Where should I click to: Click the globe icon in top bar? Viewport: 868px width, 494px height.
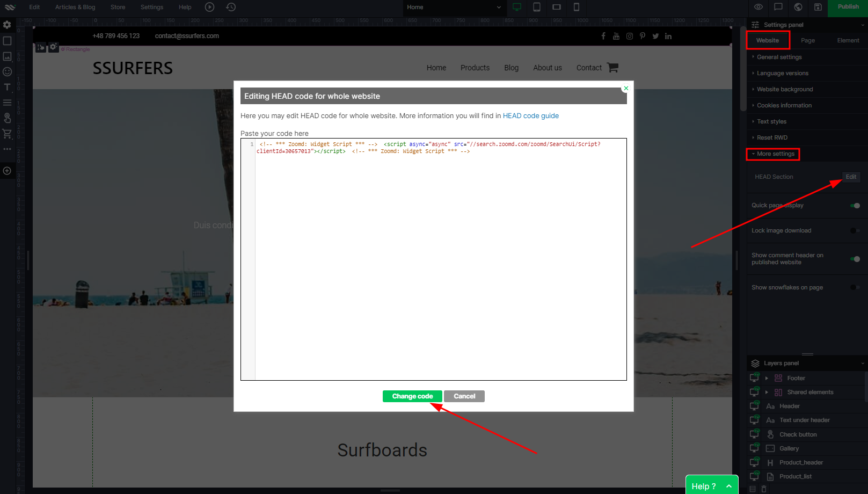[x=798, y=7]
